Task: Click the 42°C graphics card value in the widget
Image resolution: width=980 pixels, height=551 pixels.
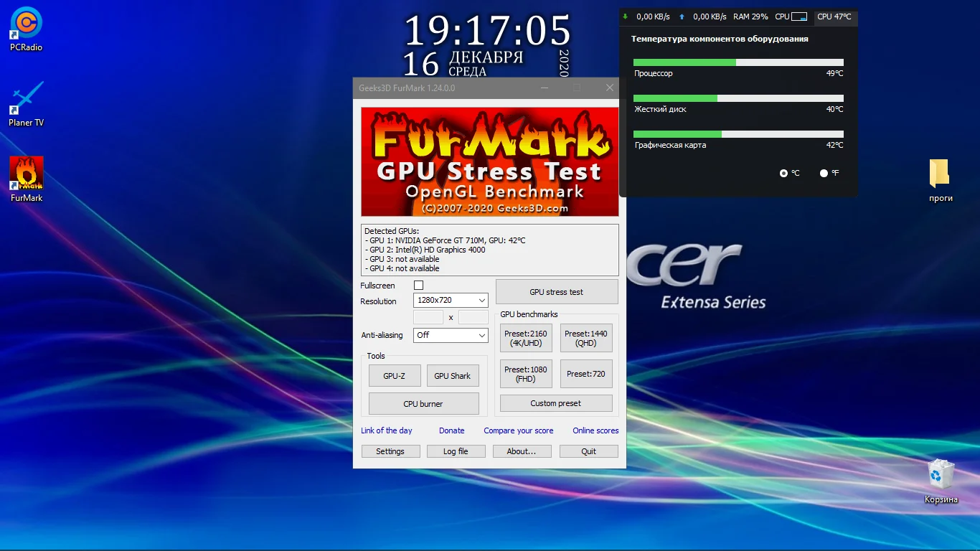Action: pos(834,145)
